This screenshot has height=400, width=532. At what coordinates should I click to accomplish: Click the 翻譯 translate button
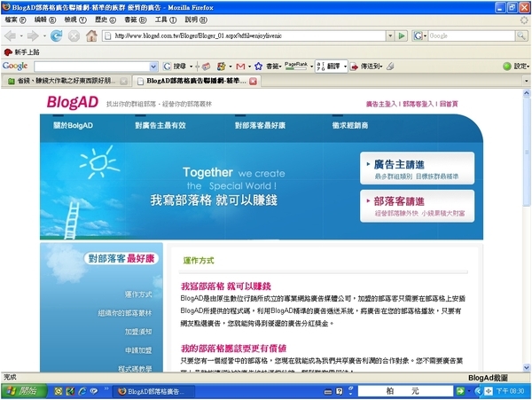328,67
